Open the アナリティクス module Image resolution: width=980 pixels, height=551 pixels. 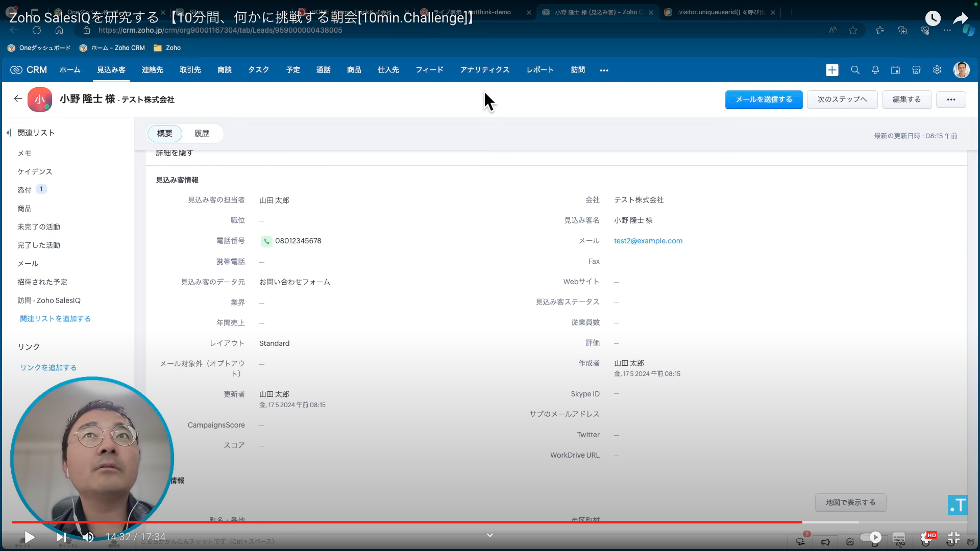[x=484, y=70]
